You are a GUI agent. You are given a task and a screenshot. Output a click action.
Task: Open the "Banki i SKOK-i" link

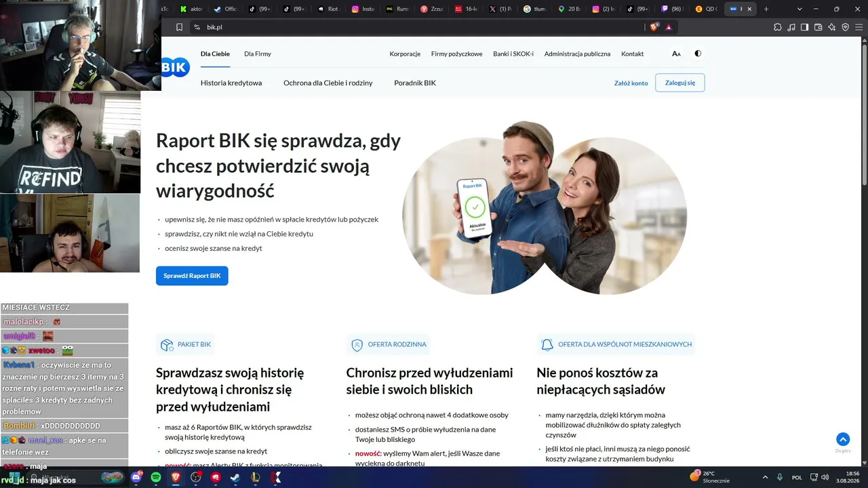[x=513, y=54]
